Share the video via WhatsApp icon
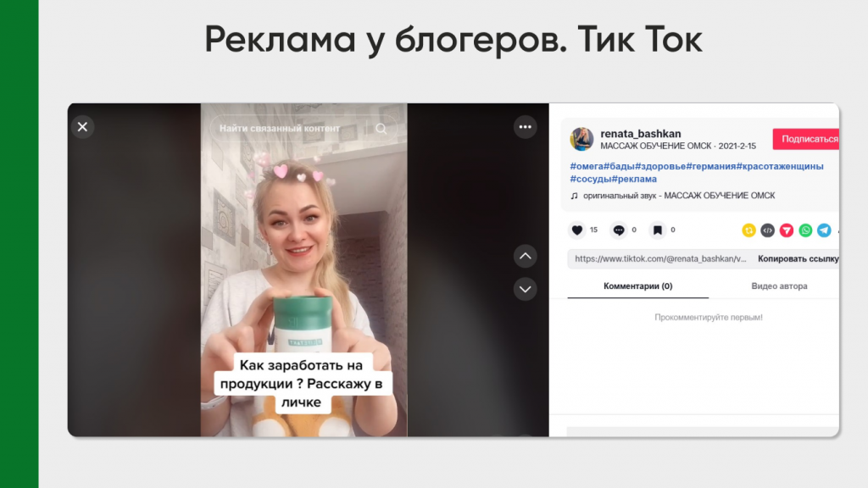This screenshot has height=488, width=868. 805,230
